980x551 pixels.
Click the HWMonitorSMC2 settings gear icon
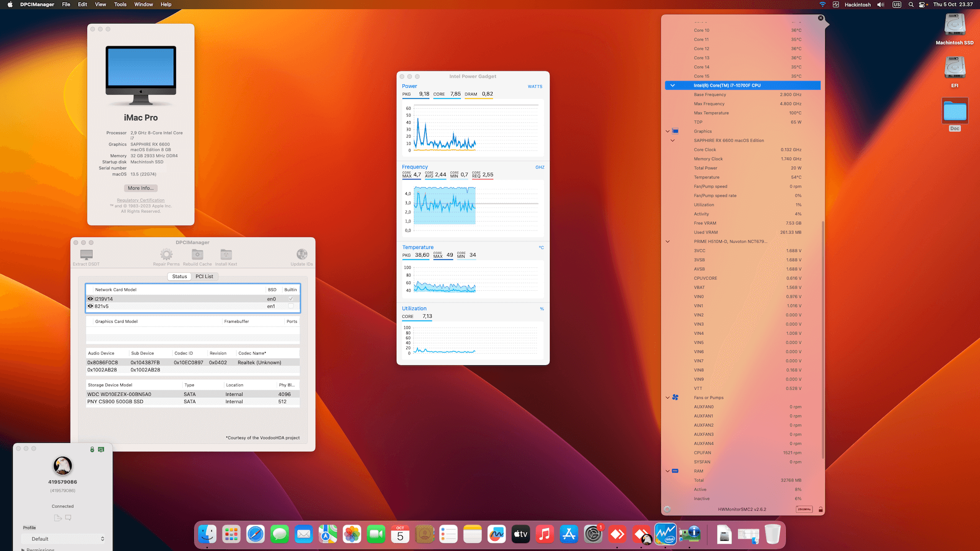coord(667,509)
